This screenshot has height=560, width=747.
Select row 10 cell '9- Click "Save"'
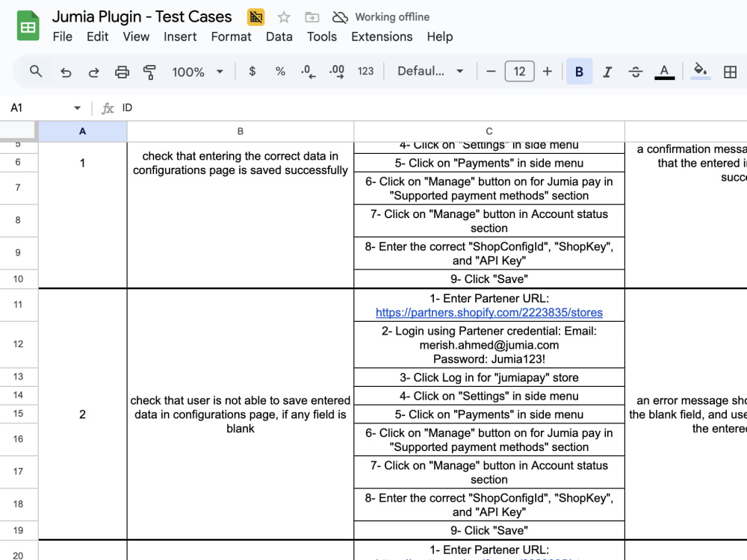[489, 279]
